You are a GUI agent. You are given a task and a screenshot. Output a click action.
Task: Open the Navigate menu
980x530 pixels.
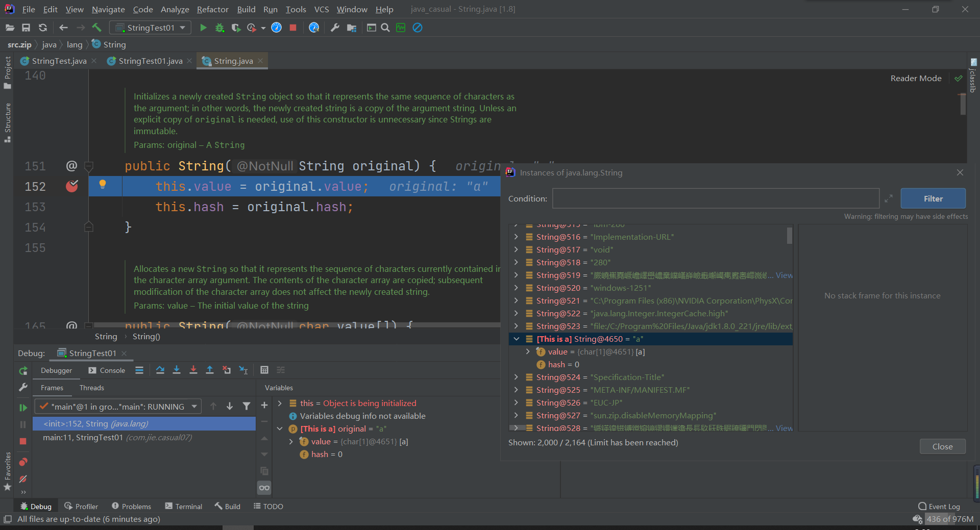tap(108, 9)
